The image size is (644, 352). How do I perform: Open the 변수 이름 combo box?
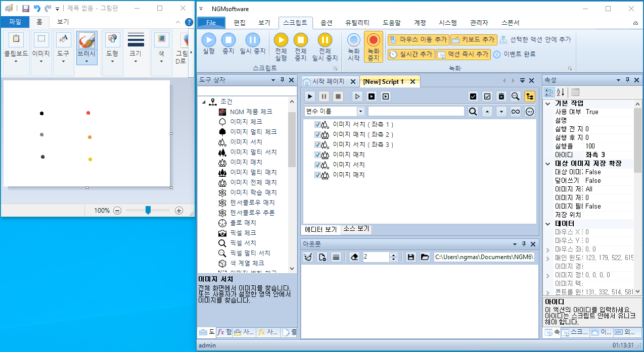360,111
